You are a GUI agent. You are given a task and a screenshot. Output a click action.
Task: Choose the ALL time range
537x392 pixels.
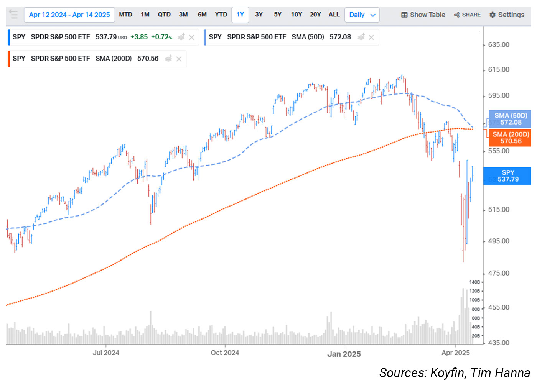(334, 15)
